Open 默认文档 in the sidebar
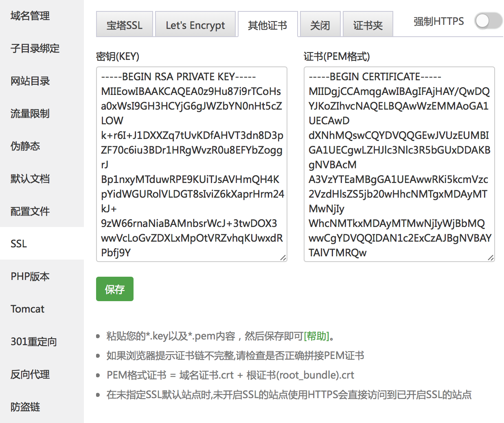504x423 pixels. click(x=42, y=178)
